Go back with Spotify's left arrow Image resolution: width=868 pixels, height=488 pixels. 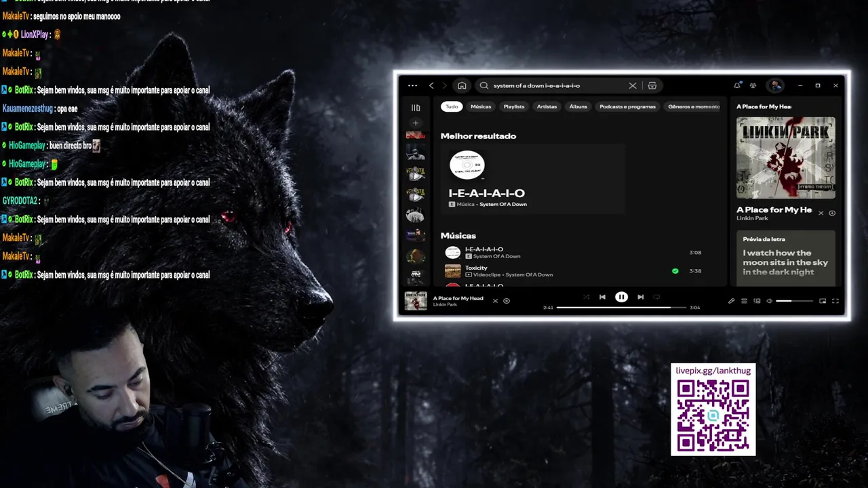431,85
